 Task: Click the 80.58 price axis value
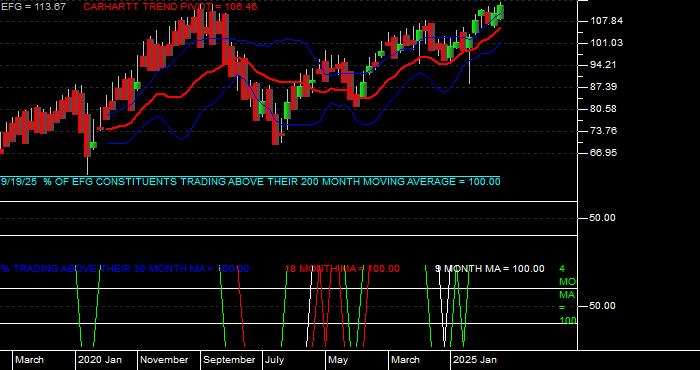coord(605,109)
